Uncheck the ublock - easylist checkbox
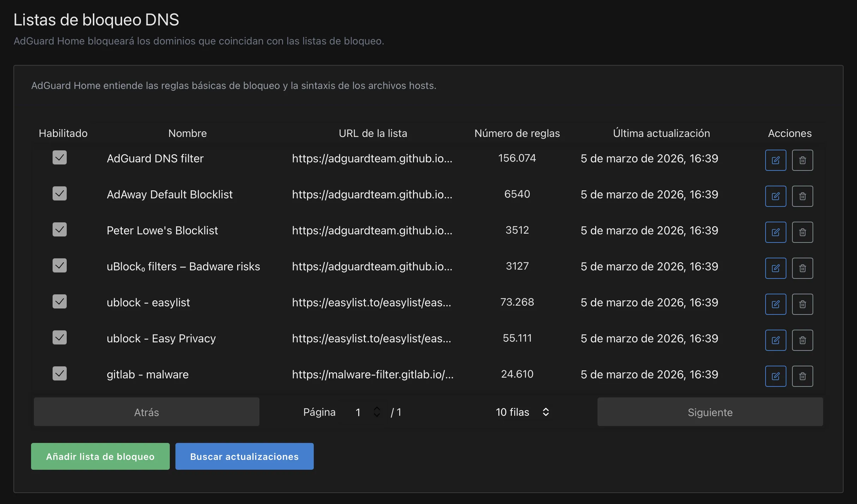This screenshot has height=504, width=857. [60, 301]
